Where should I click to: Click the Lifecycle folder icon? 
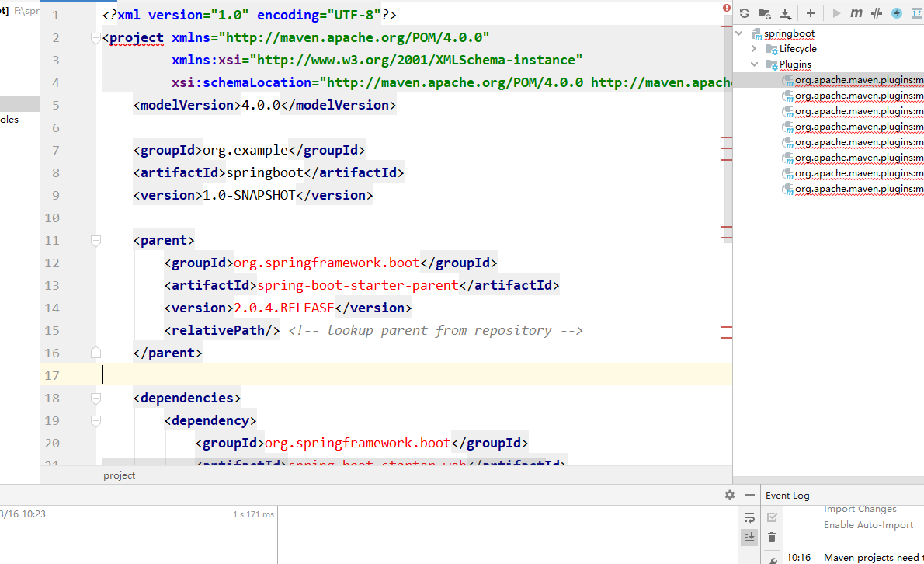(x=772, y=49)
